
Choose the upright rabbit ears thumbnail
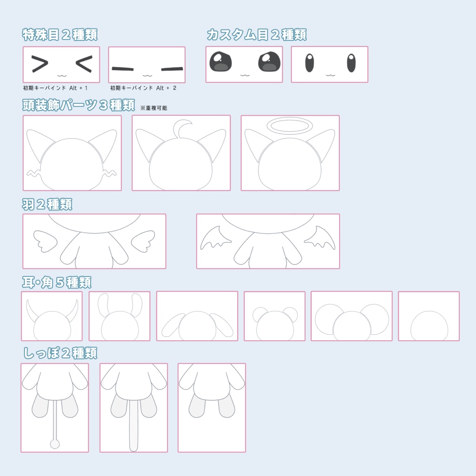(119, 316)
